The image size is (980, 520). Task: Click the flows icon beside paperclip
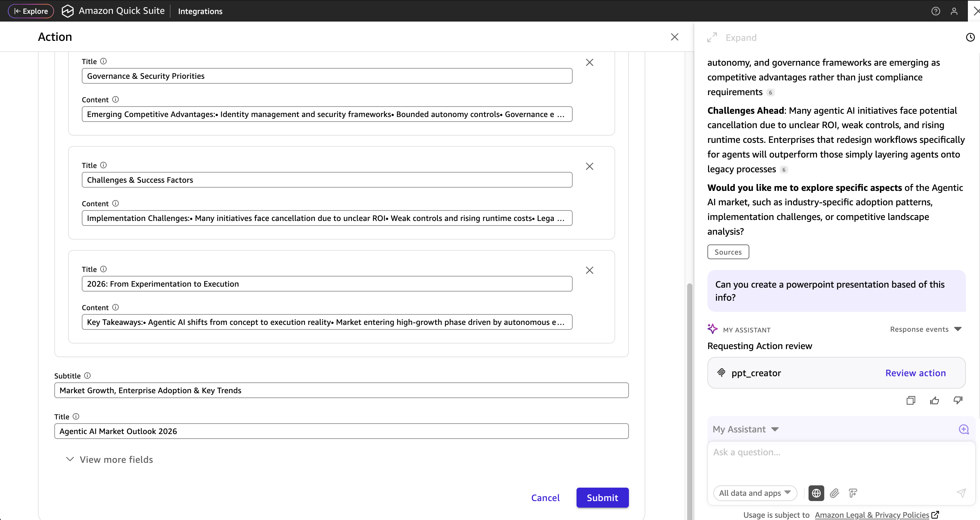click(x=853, y=493)
